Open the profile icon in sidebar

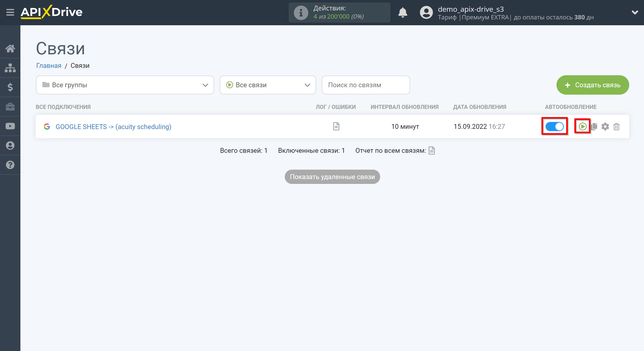pyautogui.click(x=10, y=145)
